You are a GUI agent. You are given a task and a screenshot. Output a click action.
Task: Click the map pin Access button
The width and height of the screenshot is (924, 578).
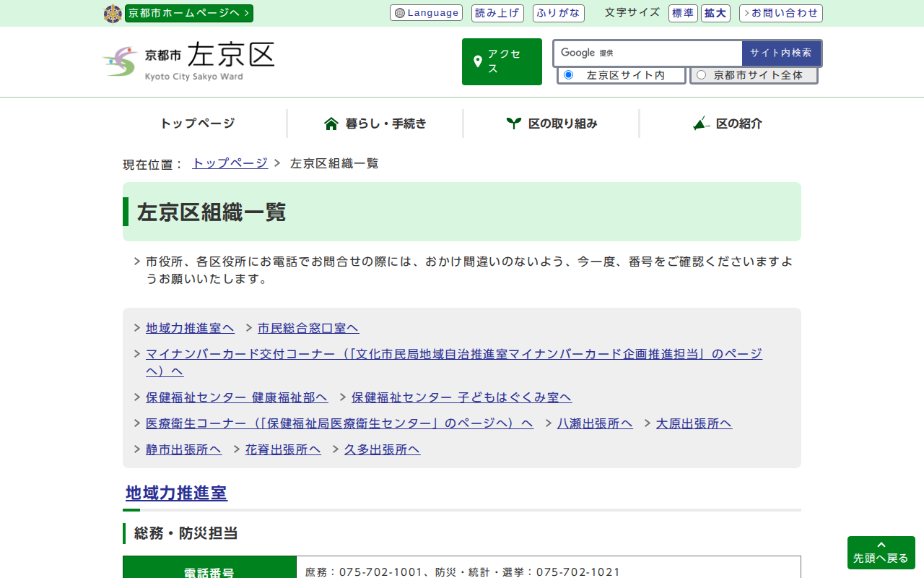point(502,62)
